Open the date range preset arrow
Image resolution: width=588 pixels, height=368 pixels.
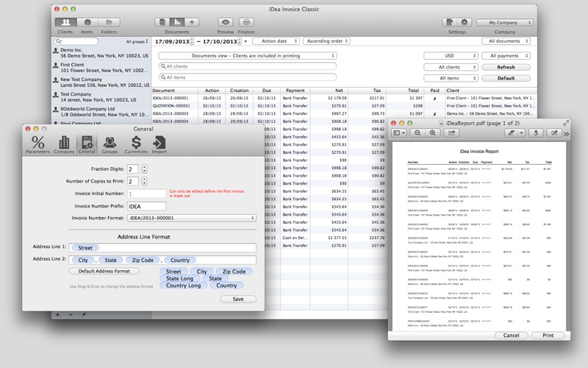(x=245, y=41)
